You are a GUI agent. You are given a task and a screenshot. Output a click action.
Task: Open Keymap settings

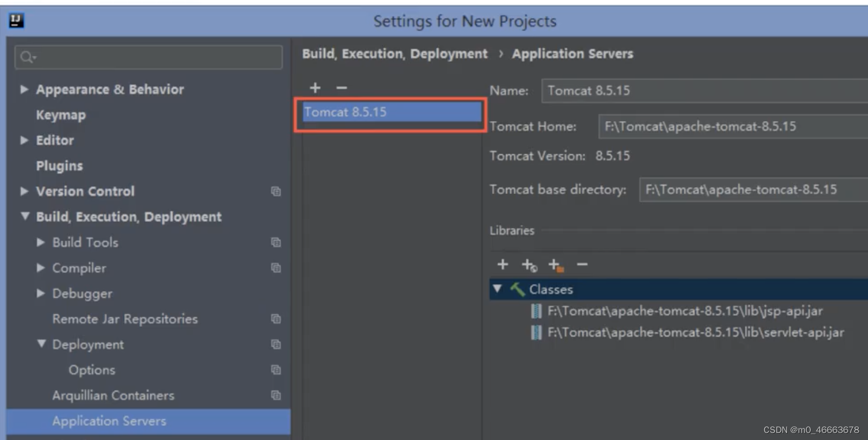(61, 115)
